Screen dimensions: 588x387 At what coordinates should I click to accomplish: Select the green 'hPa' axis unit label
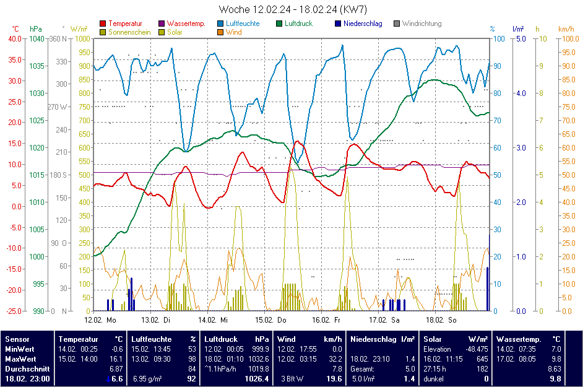pos(36,29)
